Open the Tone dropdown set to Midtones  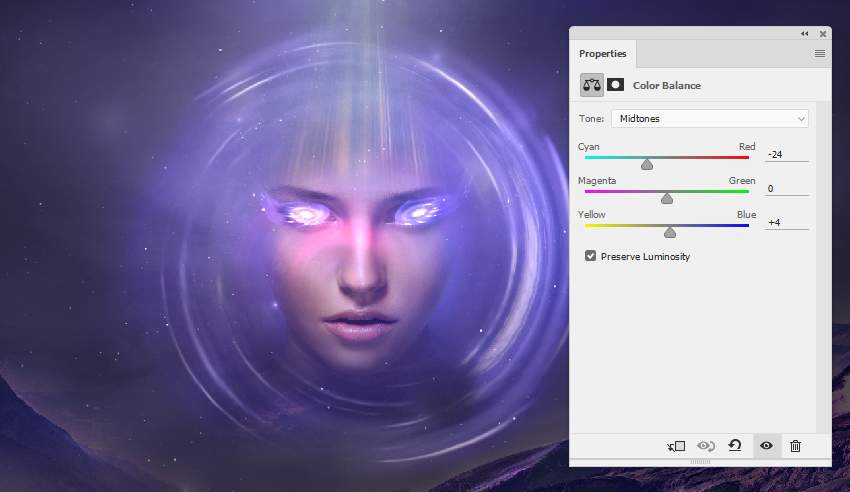(709, 118)
